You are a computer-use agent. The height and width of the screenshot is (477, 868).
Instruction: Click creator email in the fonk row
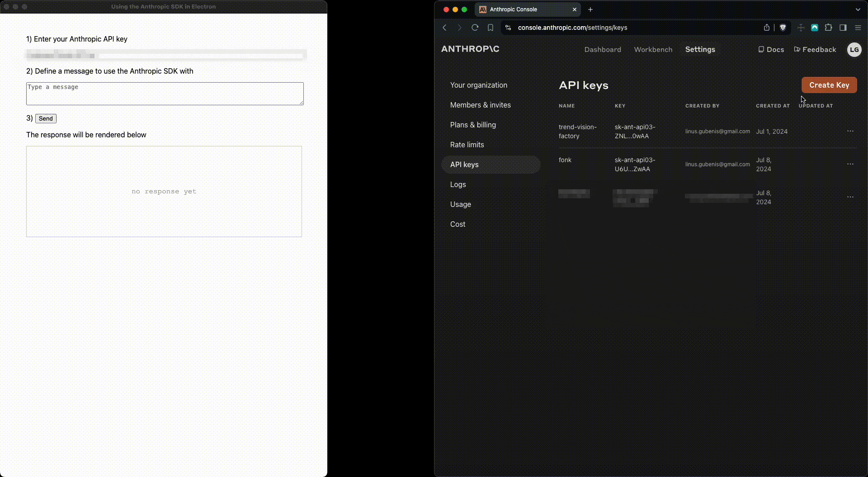point(717,164)
